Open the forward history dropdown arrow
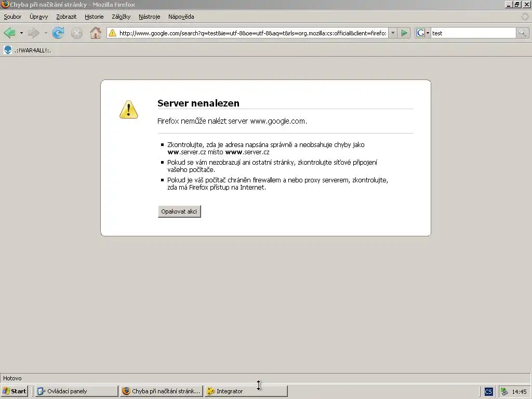 coord(46,33)
